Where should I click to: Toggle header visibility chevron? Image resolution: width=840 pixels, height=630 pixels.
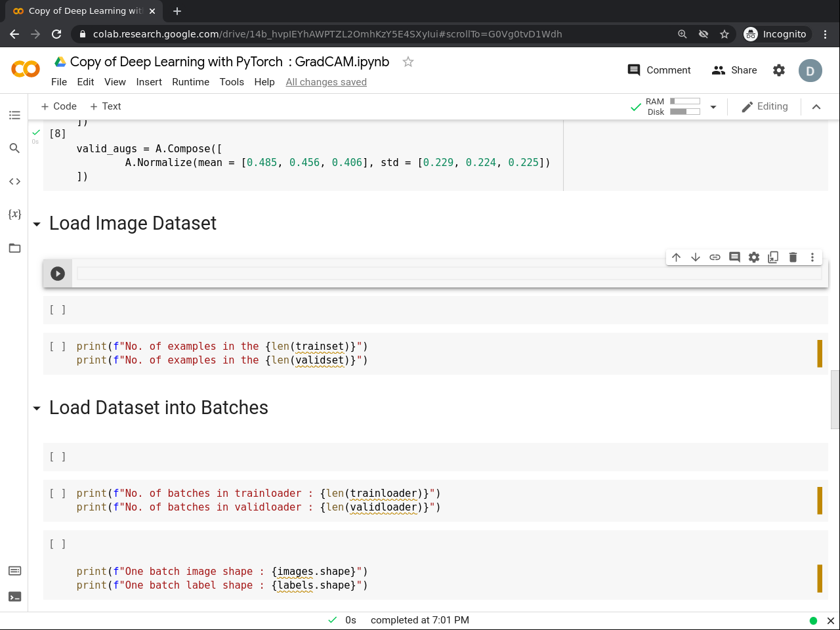pyautogui.click(x=816, y=107)
